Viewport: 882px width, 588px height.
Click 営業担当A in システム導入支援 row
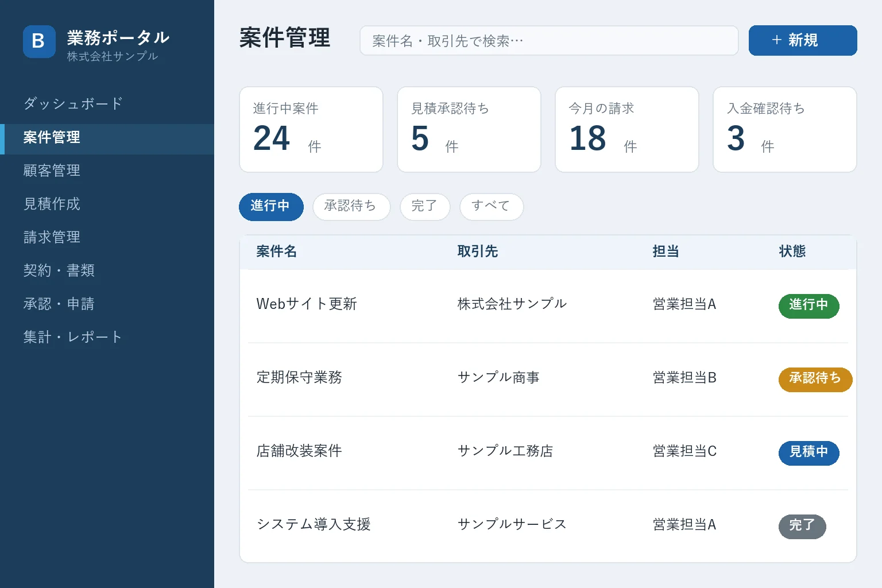pos(684,524)
